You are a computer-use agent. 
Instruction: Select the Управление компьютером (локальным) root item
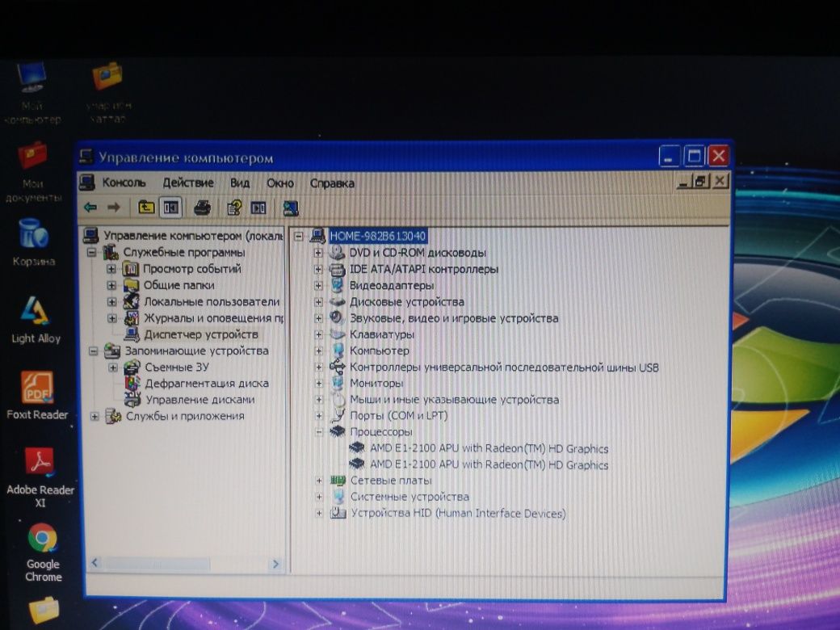click(x=193, y=236)
